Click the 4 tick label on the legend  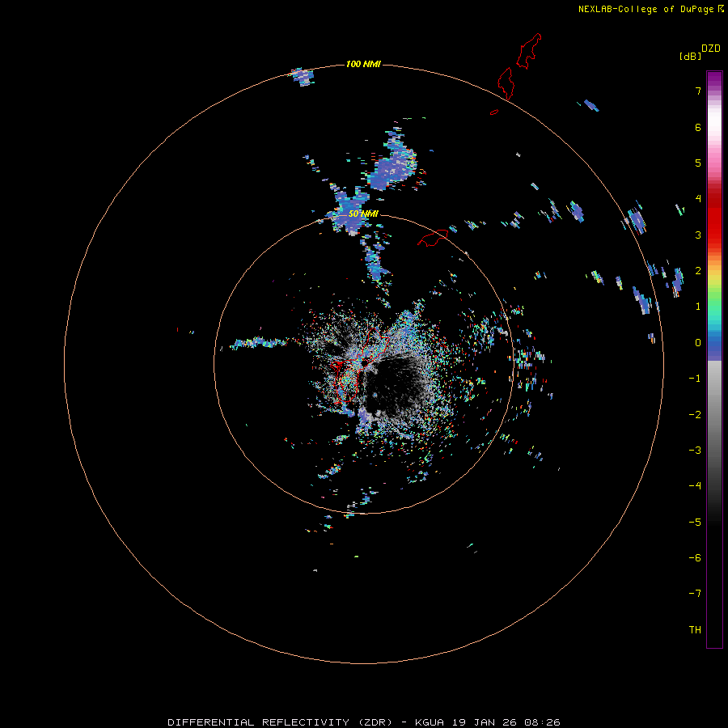click(698, 199)
